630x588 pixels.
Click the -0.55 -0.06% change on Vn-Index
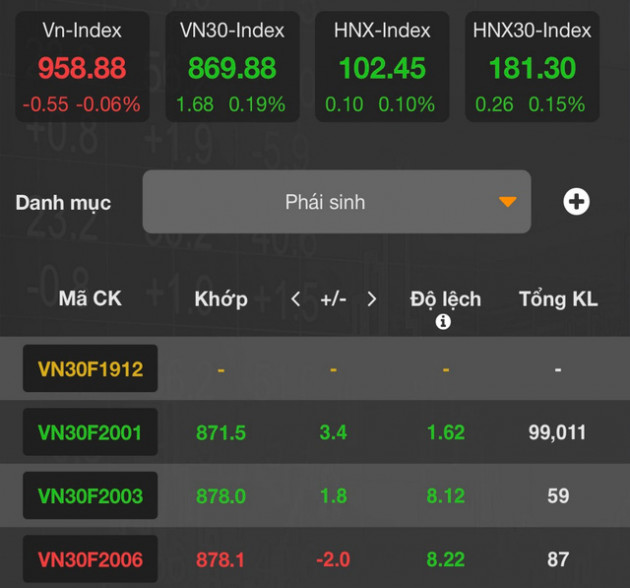point(82,104)
